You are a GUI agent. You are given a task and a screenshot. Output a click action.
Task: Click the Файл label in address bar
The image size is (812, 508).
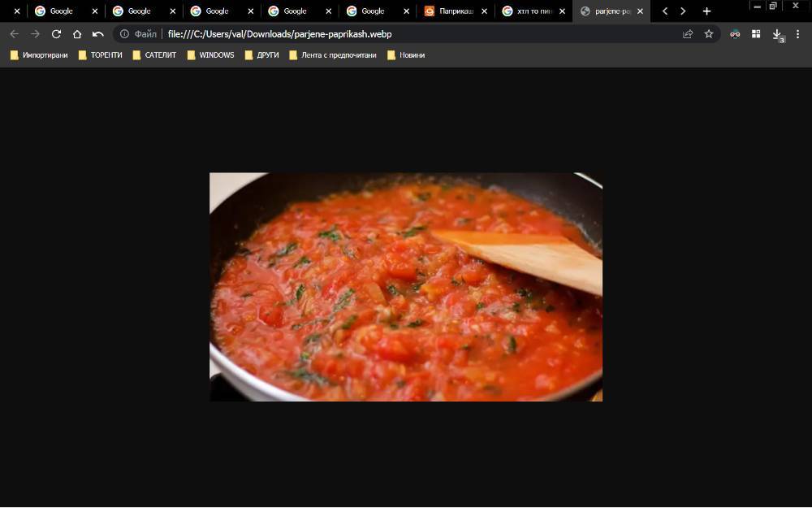point(145,34)
